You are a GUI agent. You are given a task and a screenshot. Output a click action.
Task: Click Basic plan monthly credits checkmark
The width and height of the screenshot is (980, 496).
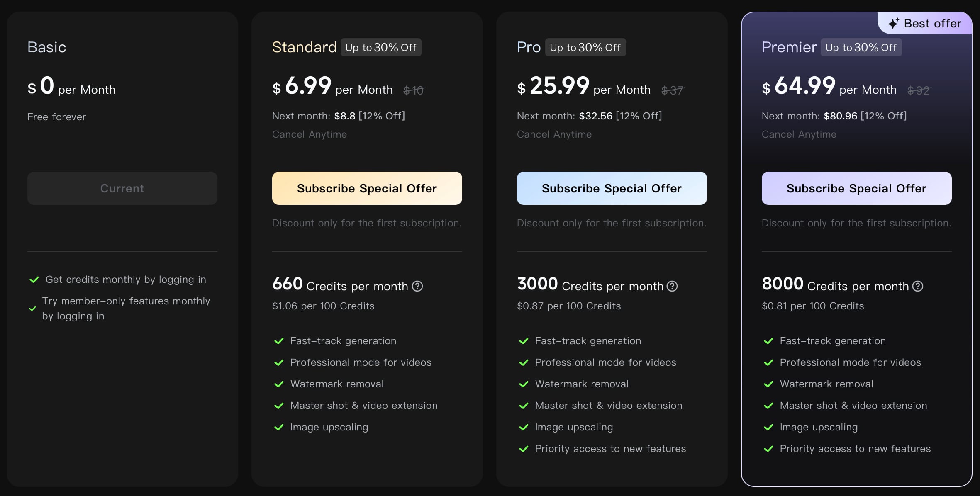(x=34, y=280)
